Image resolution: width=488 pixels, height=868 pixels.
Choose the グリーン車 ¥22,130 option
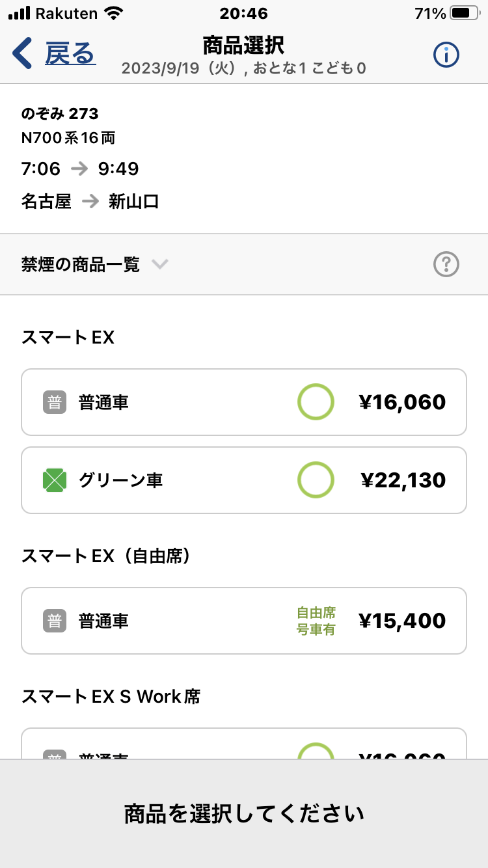pyautogui.click(x=244, y=480)
